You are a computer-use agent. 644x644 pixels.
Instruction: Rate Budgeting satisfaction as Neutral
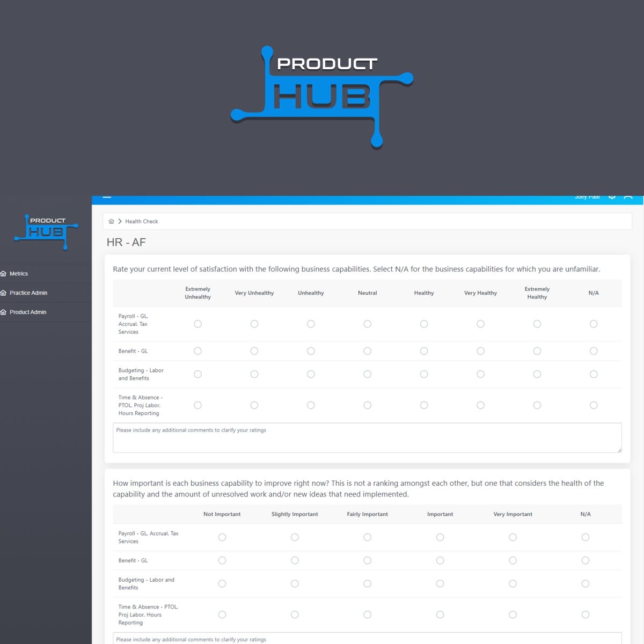click(368, 374)
